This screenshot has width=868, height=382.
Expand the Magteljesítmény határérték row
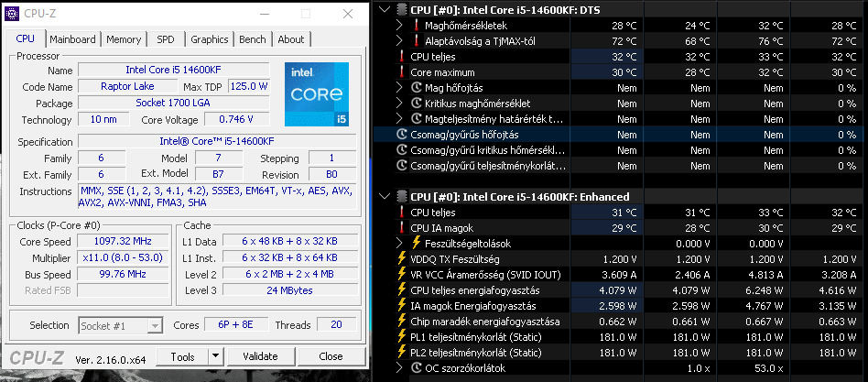[x=400, y=119]
